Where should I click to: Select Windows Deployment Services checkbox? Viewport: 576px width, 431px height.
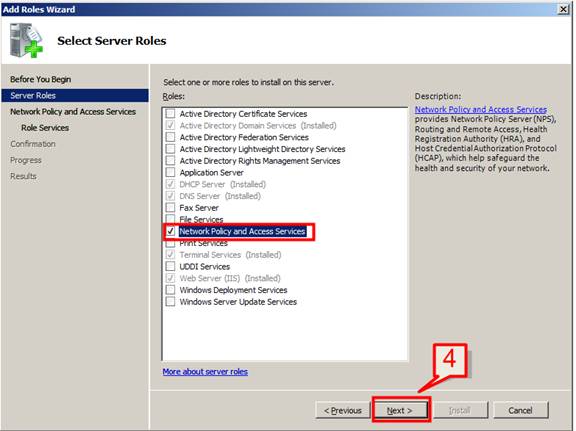170,290
